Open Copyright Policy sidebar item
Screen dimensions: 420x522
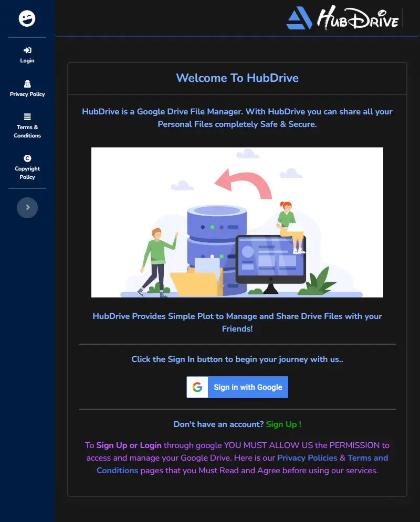[x=27, y=167]
